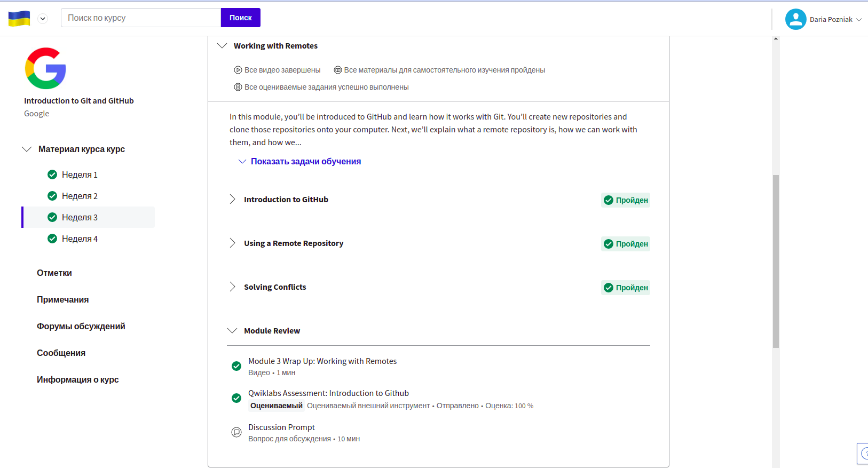
Task: Click the green checkmark beside Неделя 2
Action: pos(52,196)
